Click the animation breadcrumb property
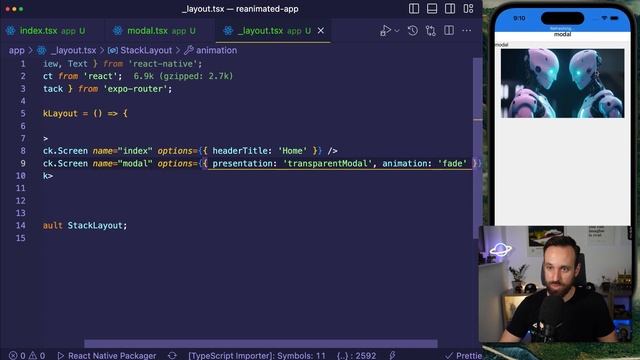This screenshot has width=640, height=360. tap(216, 50)
